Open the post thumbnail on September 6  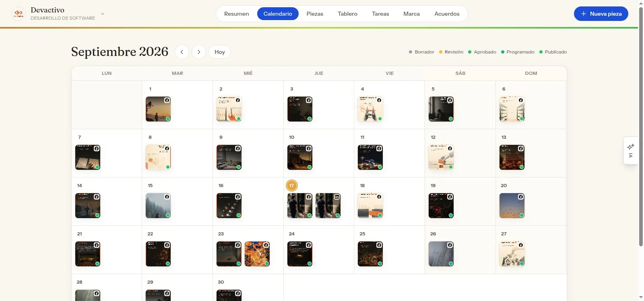point(512,109)
